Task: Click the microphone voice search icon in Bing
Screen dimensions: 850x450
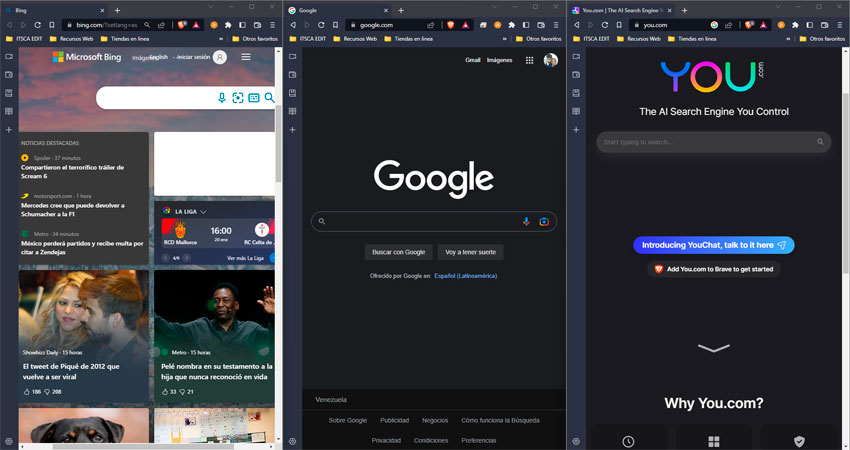Action: pyautogui.click(x=222, y=98)
